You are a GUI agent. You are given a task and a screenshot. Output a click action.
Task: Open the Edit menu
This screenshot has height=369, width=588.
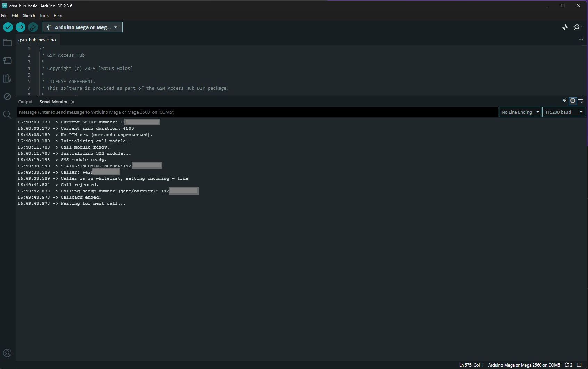[x=15, y=16]
